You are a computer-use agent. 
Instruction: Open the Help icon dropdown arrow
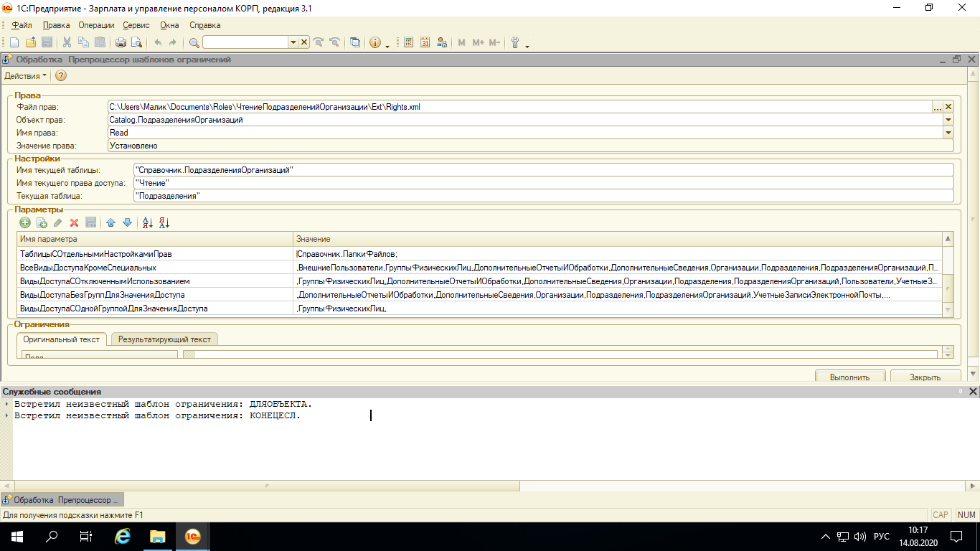(x=387, y=45)
